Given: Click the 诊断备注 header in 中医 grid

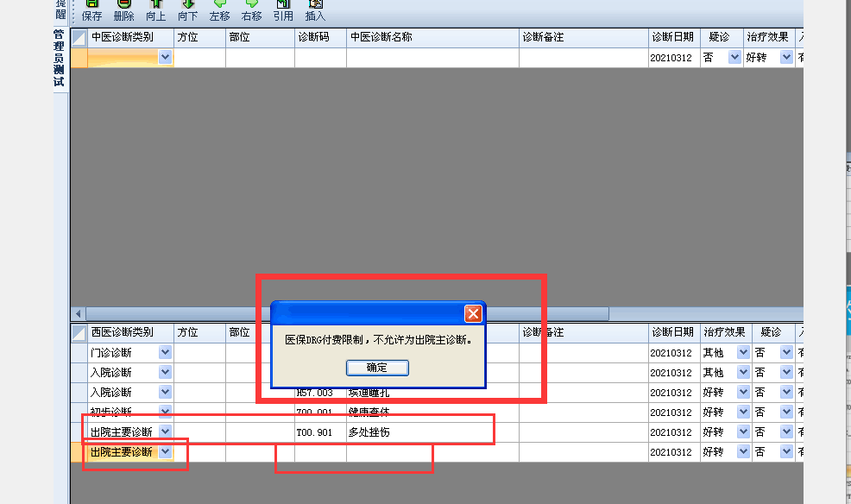Looking at the screenshot, I should [x=583, y=37].
